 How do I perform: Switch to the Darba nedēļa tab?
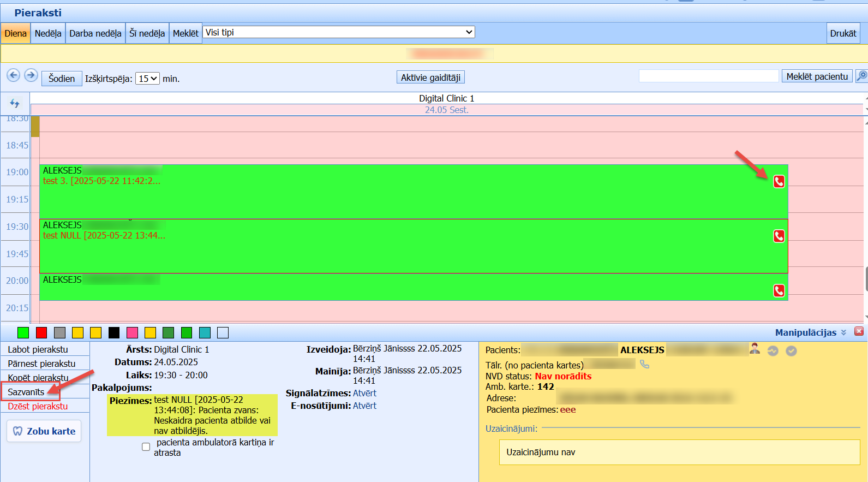(x=95, y=33)
